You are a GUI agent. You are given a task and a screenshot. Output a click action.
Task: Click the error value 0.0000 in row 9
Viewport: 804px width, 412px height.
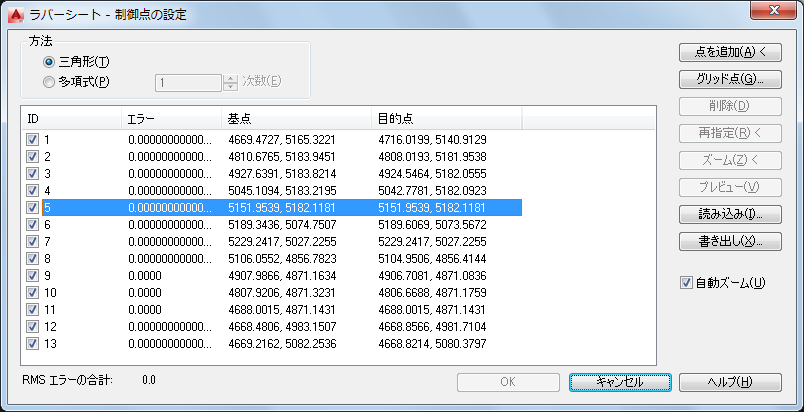tap(145, 276)
